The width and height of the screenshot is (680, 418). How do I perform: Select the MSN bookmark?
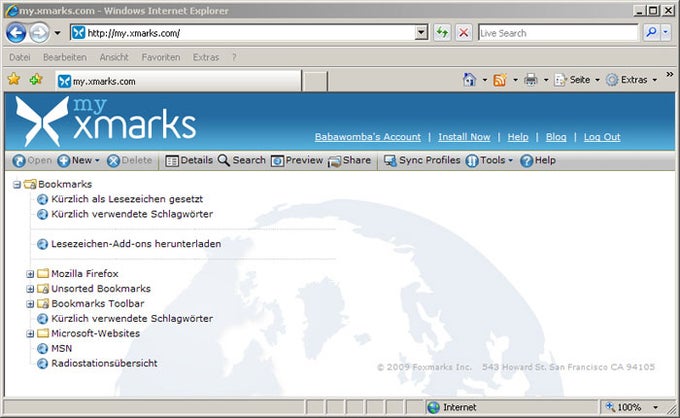point(62,348)
